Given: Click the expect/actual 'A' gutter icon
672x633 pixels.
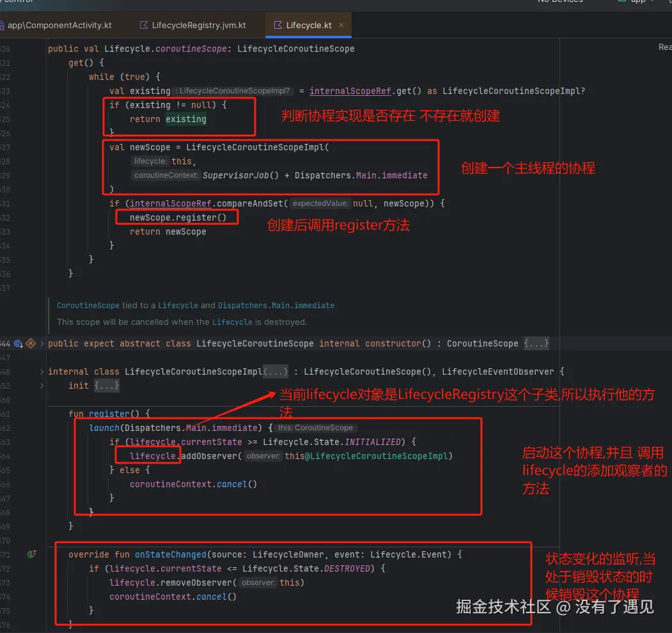Looking at the screenshot, I should [x=31, y=344].
